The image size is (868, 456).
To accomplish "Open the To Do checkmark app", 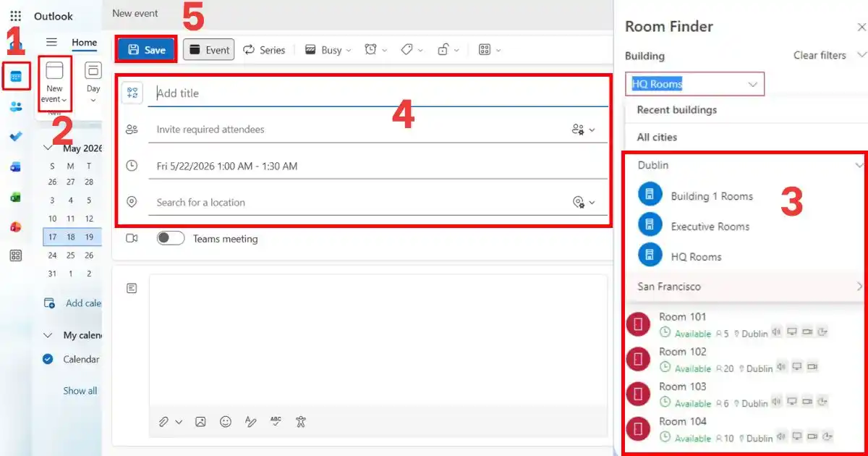I will click(16, 136).
